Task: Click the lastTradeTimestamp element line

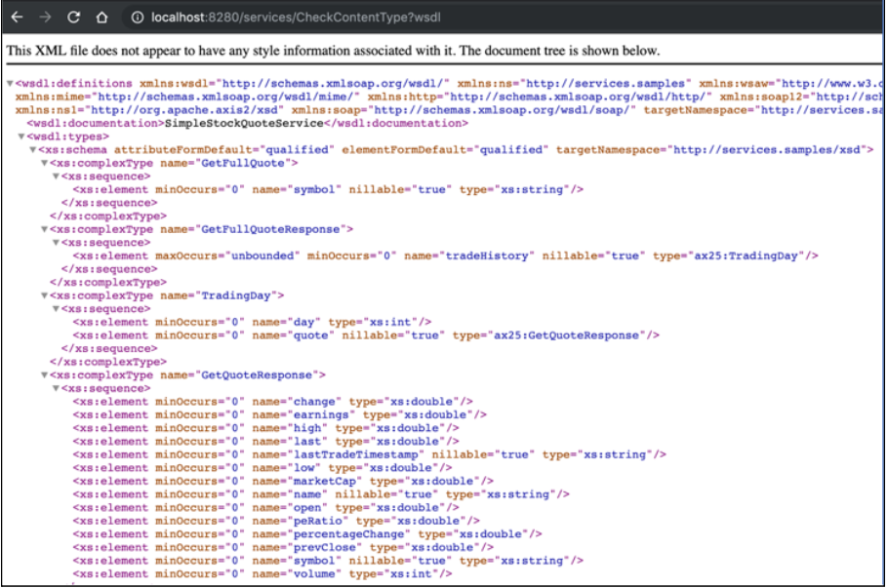Action: coord(369,454)
